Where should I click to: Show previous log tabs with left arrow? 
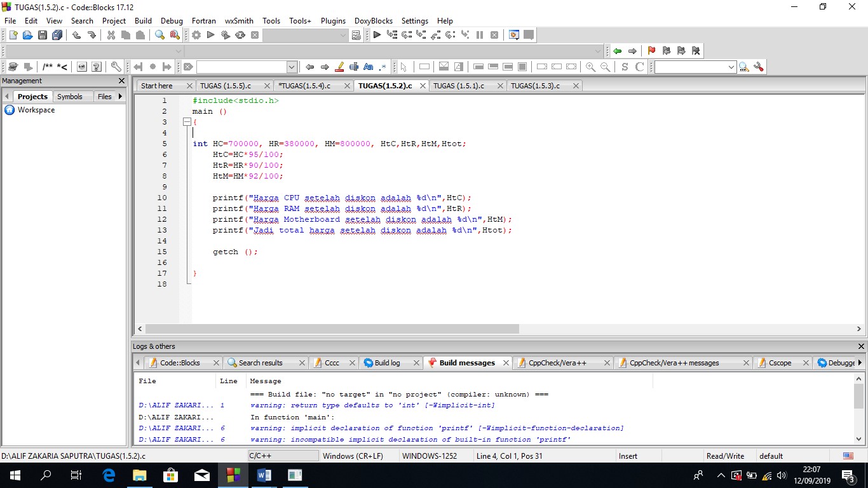(x=138, y=363)
